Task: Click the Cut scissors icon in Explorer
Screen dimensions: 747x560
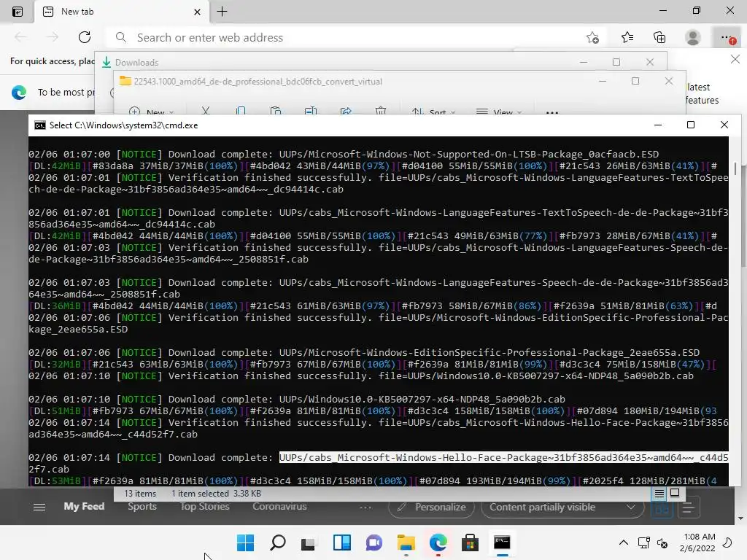Action: coord(205,111)
